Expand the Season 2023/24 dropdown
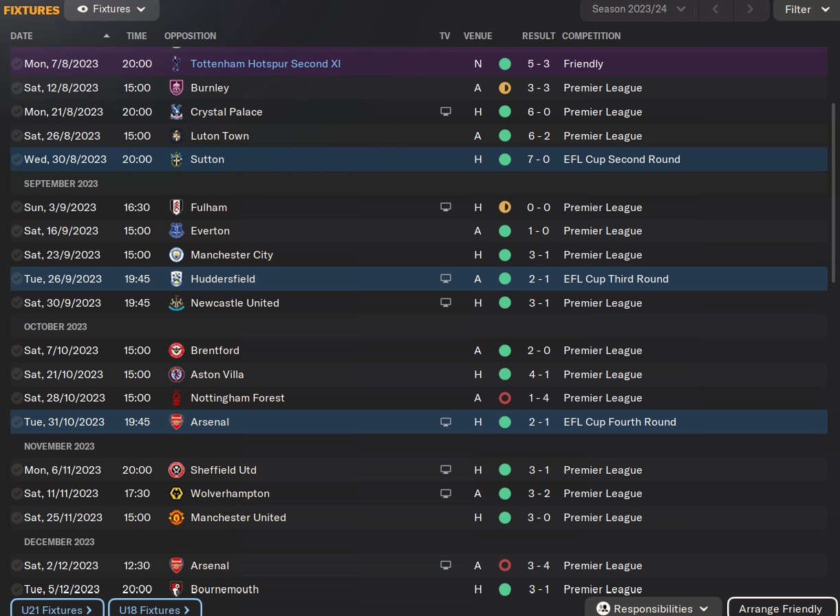The height and width of the screenshot is (616, 840). click(x=639, y=10)
